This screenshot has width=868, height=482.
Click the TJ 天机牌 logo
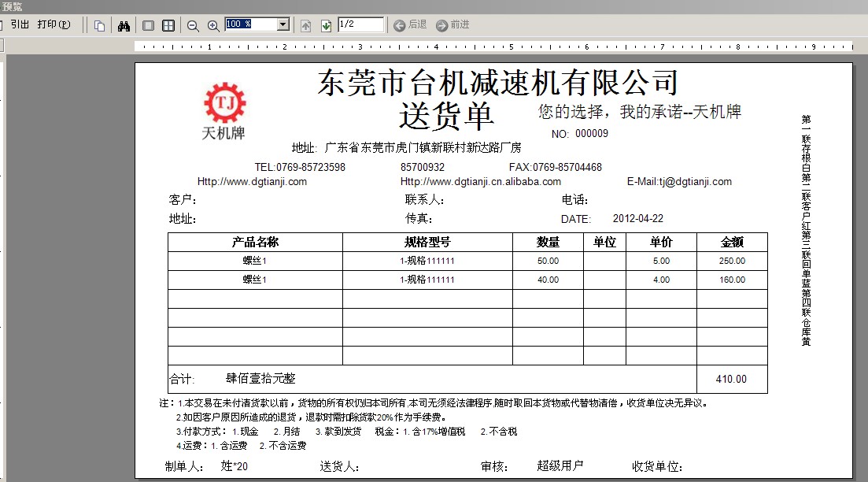tap(224, 111)
